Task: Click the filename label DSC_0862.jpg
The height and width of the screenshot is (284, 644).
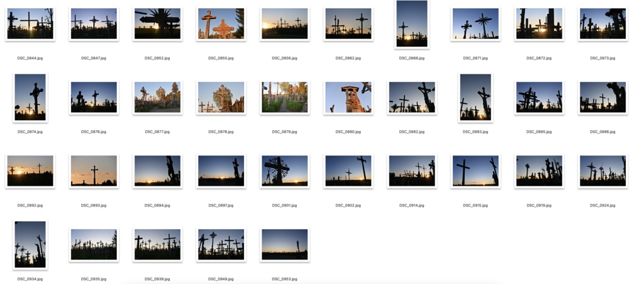Action: coord(348,59)
